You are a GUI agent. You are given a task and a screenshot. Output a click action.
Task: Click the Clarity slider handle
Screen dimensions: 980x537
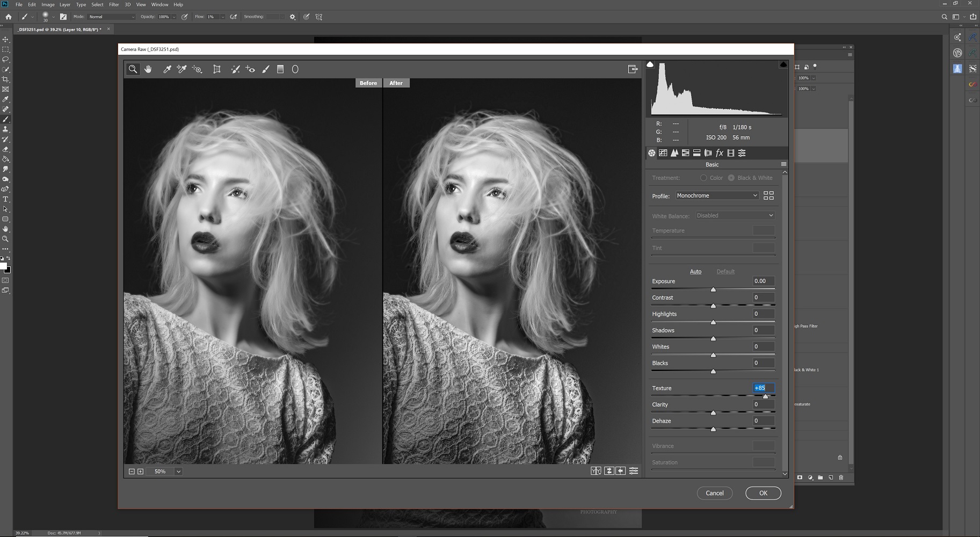point(713,413)
